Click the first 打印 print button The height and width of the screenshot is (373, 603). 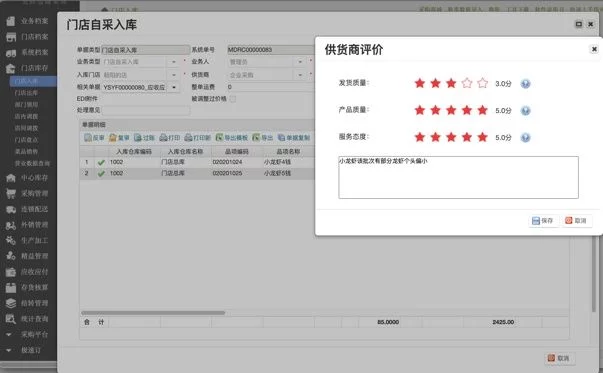pyautogui.click(x=170, y=138)
